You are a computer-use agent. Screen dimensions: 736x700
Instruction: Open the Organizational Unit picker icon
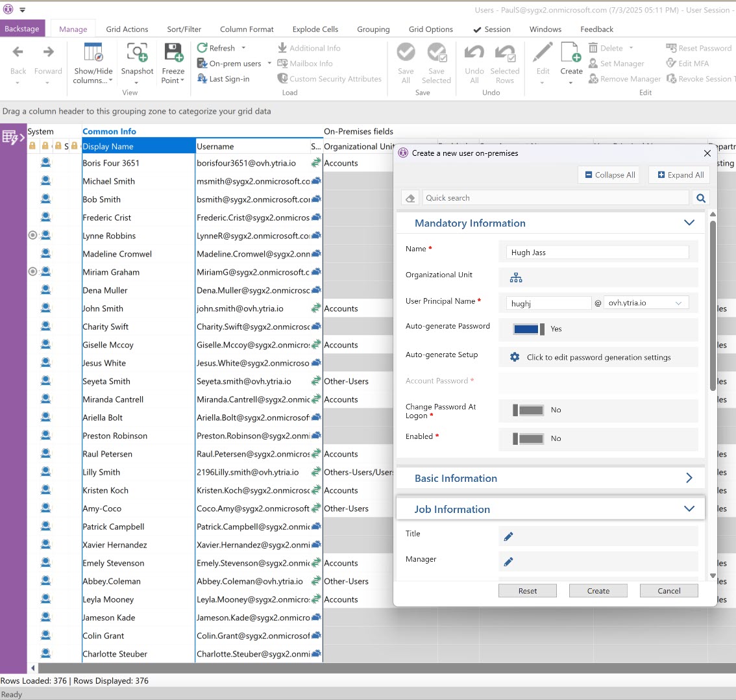pos(516,278)
